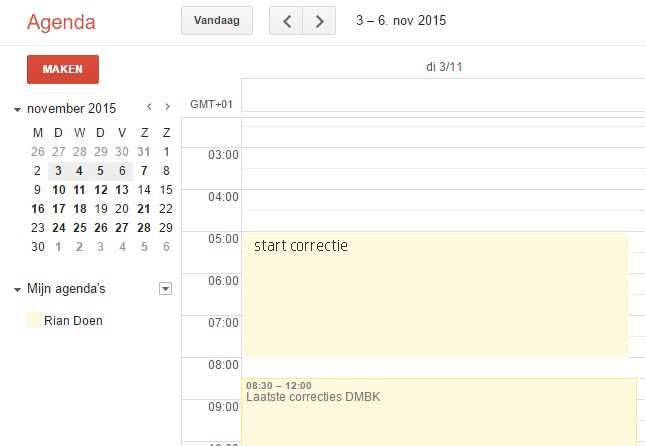
Task: Open the Laatste correcties DMBK event
Action: [x=440, y=410]
